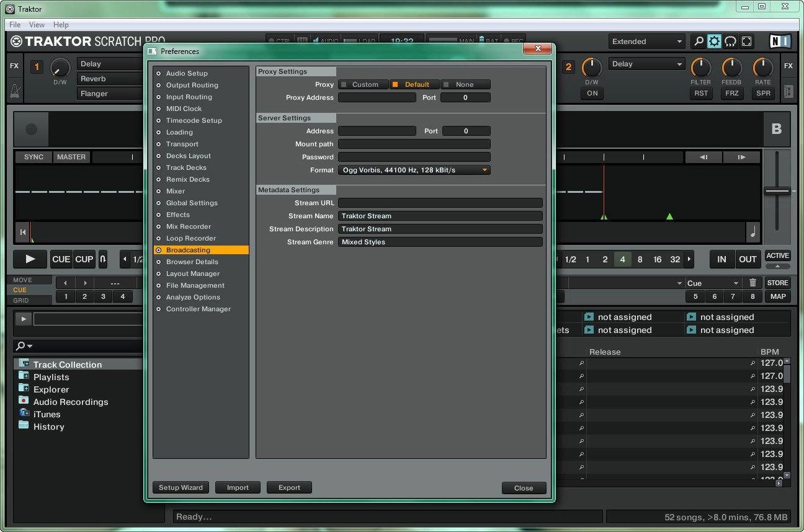This screenshot has width=804, height=532.
Task: Open the left FX panel button
Action: [14, 66]
